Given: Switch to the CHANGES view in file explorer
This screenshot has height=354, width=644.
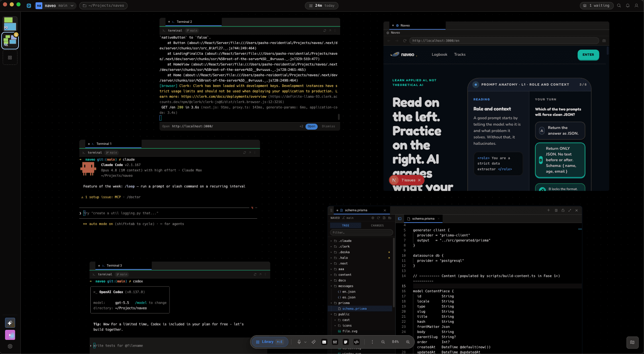Looking at the screenshot, I should (x=377, y=226).
